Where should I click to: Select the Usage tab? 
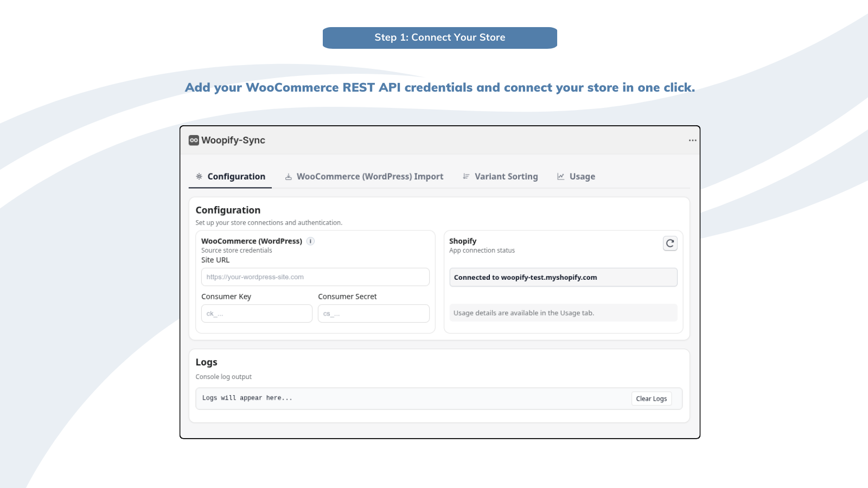click(582, 177)
